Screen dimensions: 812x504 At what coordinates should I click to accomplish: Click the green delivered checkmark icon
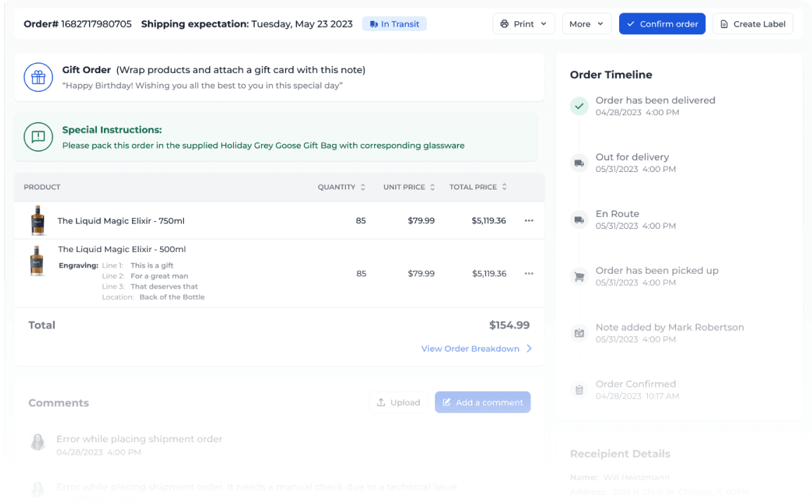click(x=579, y=106)
